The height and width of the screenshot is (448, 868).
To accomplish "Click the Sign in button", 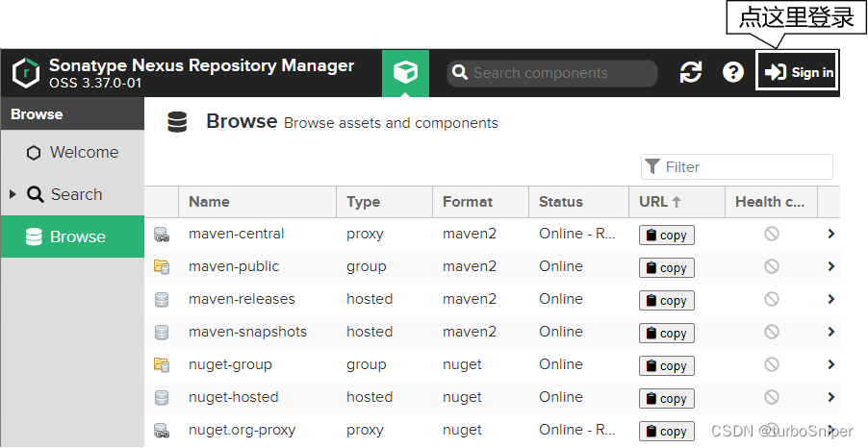I will (797, 72).
